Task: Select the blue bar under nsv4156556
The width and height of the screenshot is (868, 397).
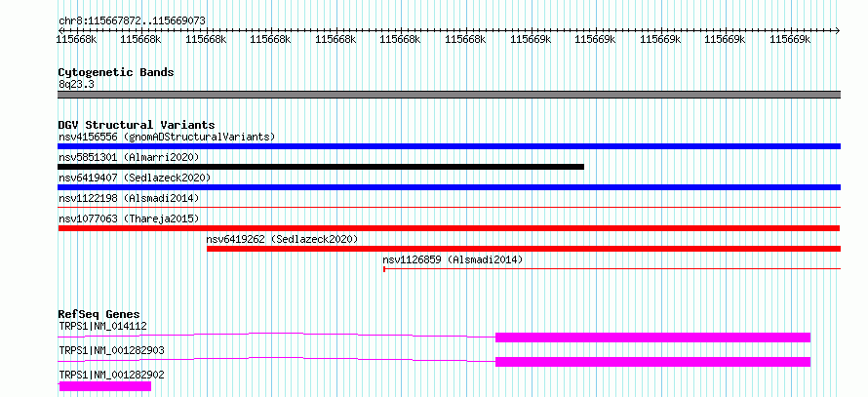Action: (x=449, y=146)
